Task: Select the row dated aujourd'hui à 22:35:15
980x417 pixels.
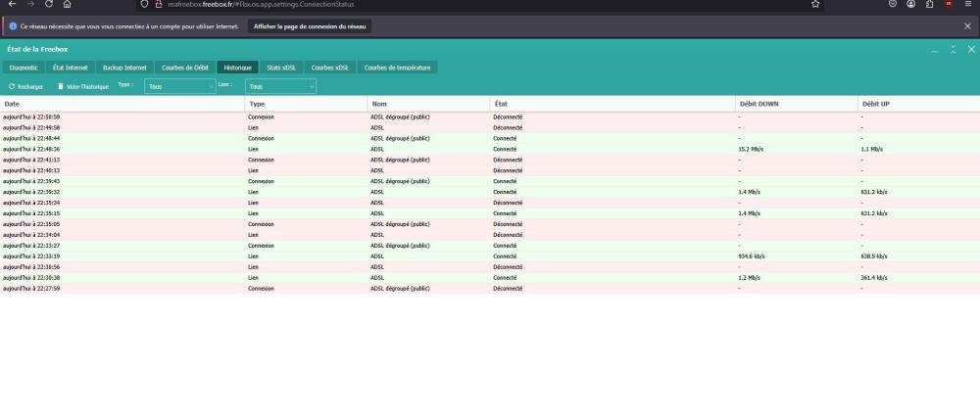Action: 490,212
